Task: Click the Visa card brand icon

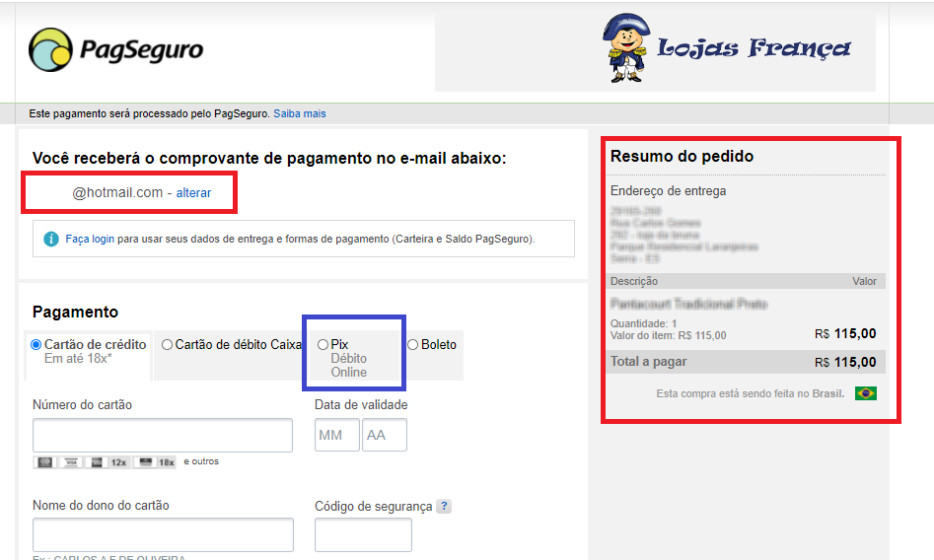Action: [x=71, y=462]
